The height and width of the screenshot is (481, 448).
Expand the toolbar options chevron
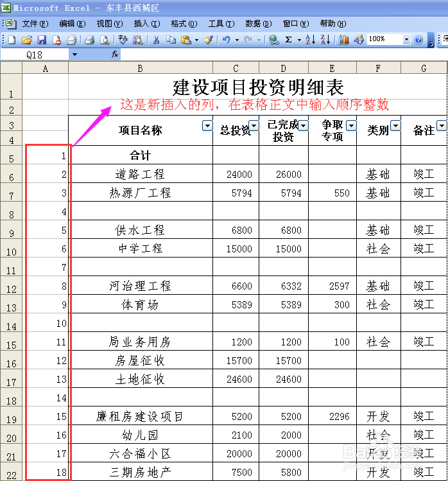click(x=431, y=40)
